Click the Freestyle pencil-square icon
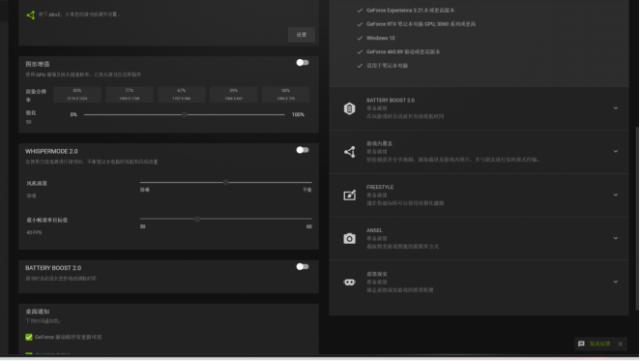The height and width of the screenshot is (361, 640). point(349,195)
